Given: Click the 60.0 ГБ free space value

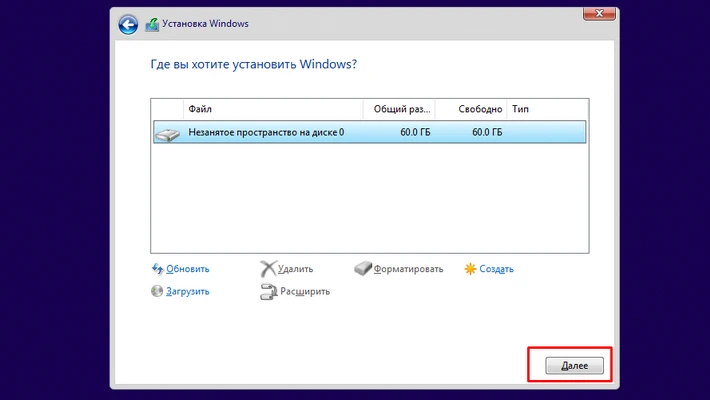Looking at the screenshot, I should click(x=487, y=132).
